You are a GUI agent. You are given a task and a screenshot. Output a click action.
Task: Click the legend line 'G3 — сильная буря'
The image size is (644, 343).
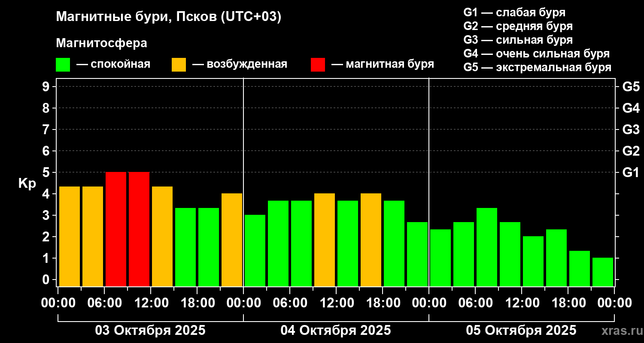pos(518,40)
